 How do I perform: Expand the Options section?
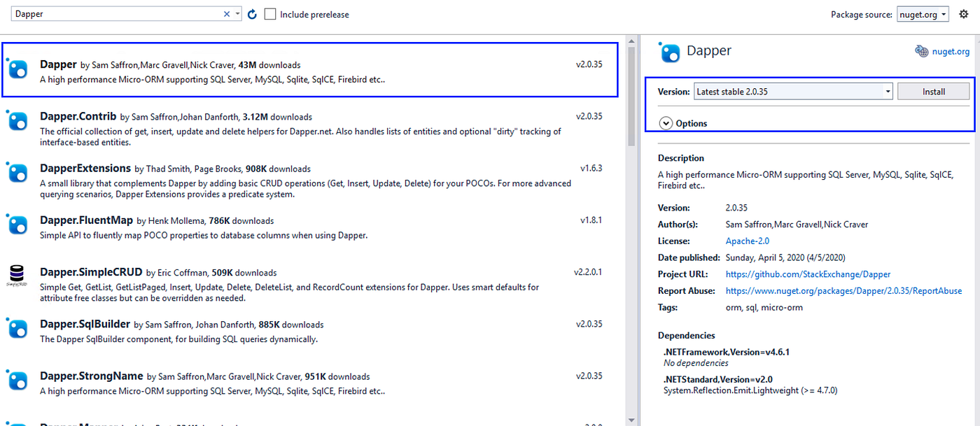coord(666,123)
